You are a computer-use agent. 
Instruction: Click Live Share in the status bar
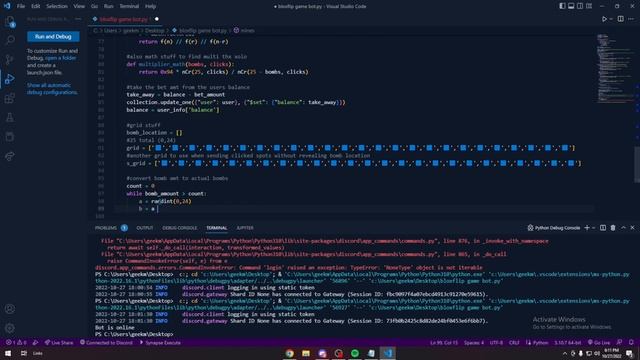[59, 342]
